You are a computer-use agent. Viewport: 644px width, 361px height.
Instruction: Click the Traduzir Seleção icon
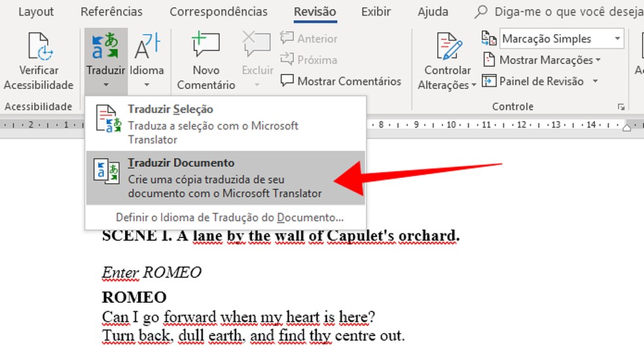pyautogui.click(x=108, y=119)
